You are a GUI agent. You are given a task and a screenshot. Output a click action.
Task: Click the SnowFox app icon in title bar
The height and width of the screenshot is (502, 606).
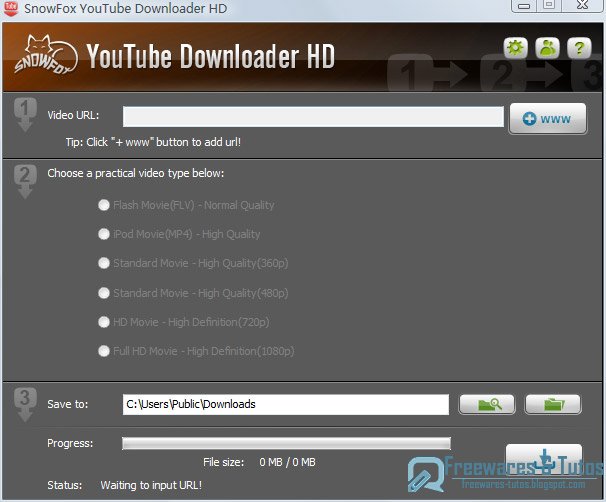pos(11,8)
